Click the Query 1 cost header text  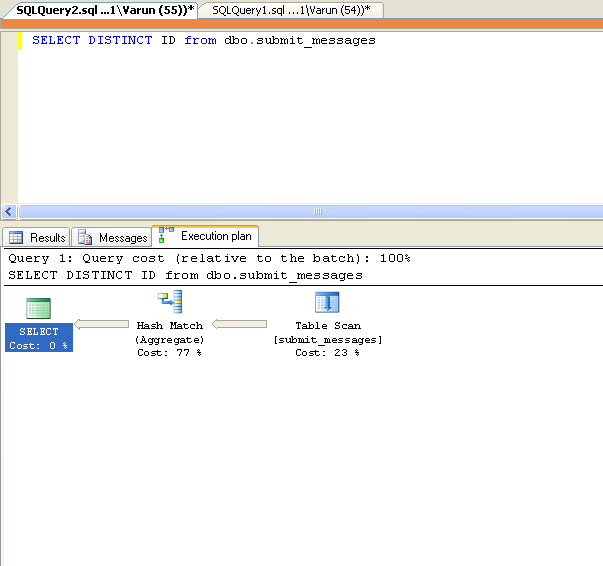(x=209, y=258)
